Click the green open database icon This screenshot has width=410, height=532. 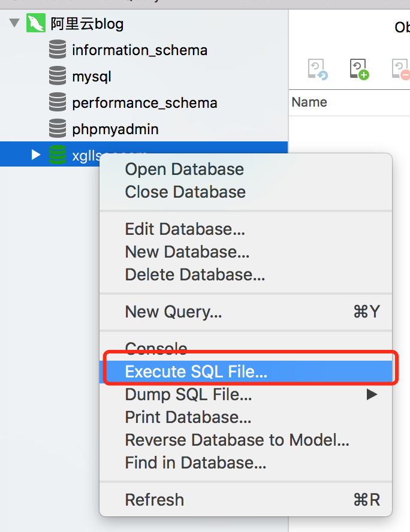(x=58, y=155)
